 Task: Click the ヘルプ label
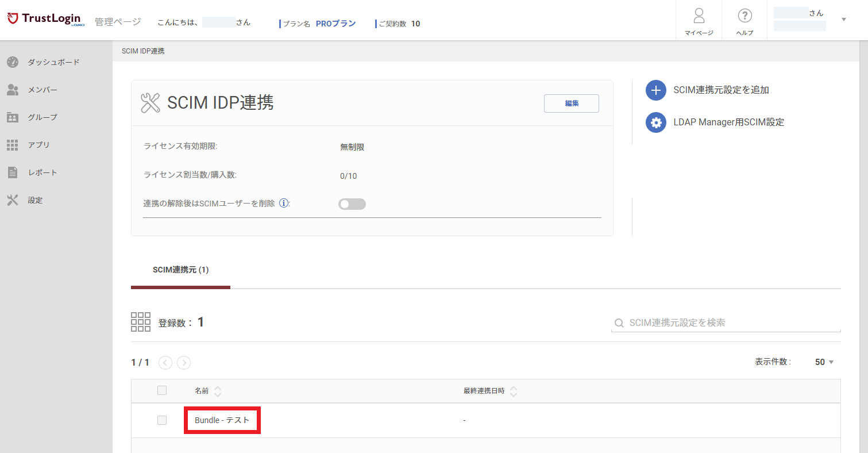click(x=745, y=33)
